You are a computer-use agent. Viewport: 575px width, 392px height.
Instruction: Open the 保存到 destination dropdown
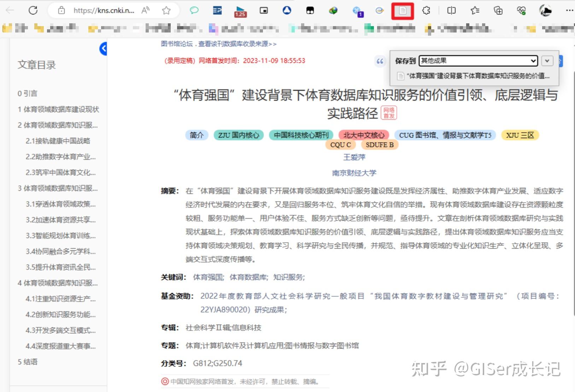[x=478, y=60]
